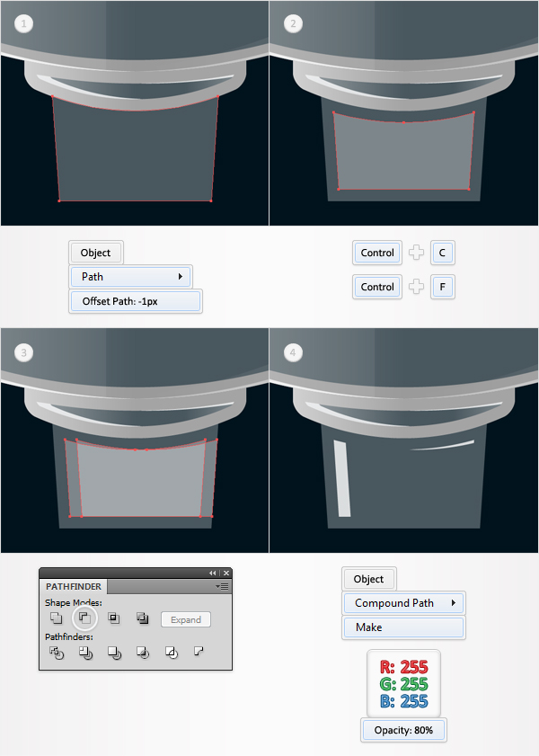Click the Unite shape mode icon
The image size is (539, 756).
57,618
